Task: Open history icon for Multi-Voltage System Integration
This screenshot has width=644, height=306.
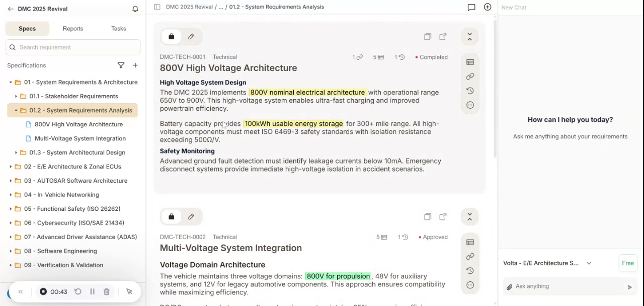Action: [470, 271]
